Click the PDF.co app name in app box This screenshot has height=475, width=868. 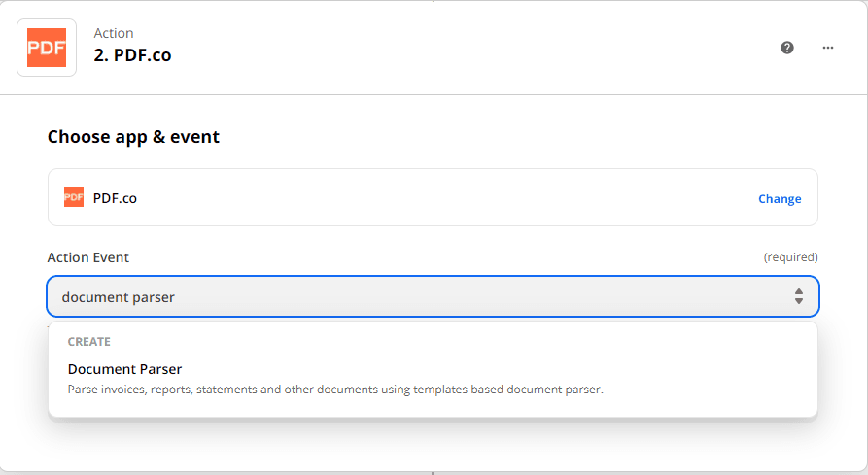pyautogui.click(x=115, y=198)
